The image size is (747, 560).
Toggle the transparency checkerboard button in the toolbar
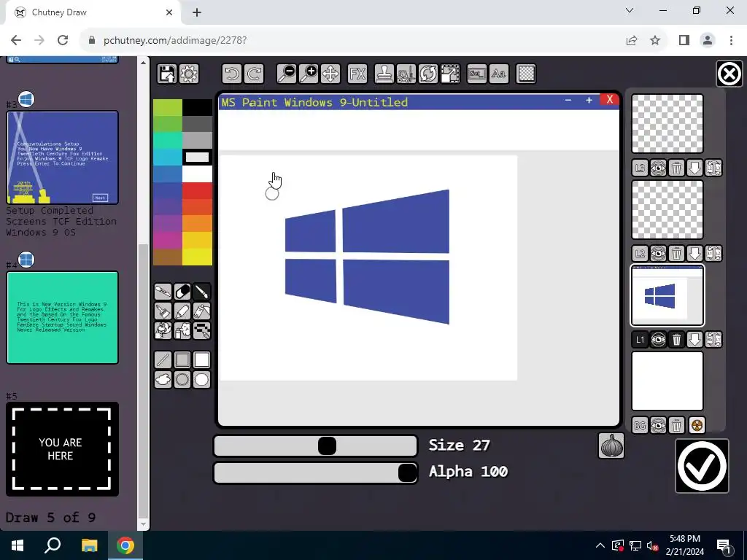pos(526,74)
